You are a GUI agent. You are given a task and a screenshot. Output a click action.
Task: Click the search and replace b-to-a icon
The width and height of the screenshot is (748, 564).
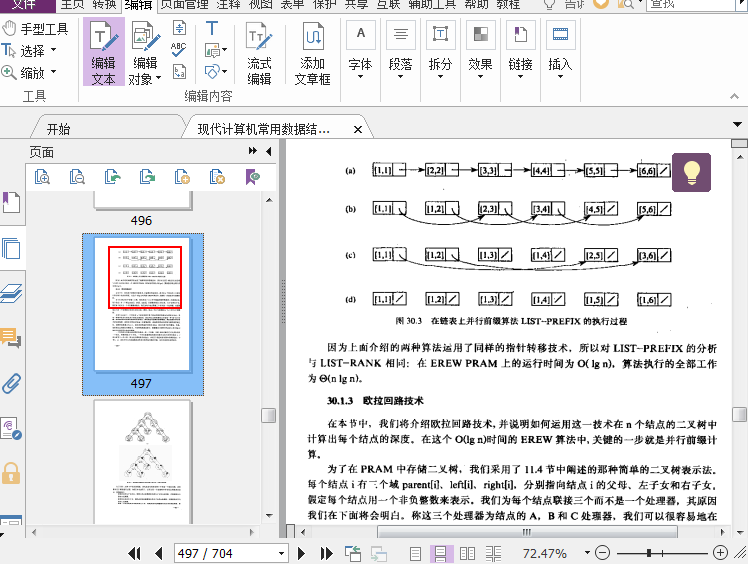click(x=179, y=72)
